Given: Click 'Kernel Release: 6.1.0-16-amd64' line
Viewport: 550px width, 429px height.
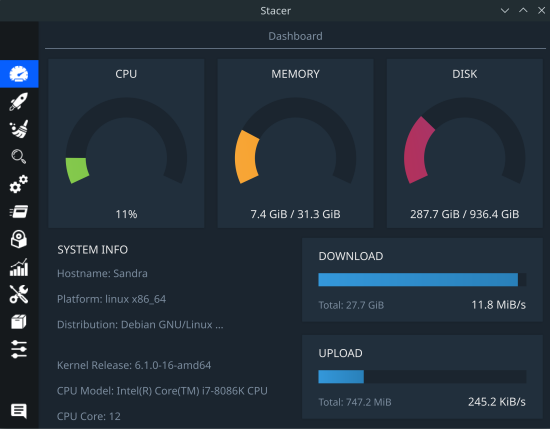Looking at the screenshot, I should [134, 366].
